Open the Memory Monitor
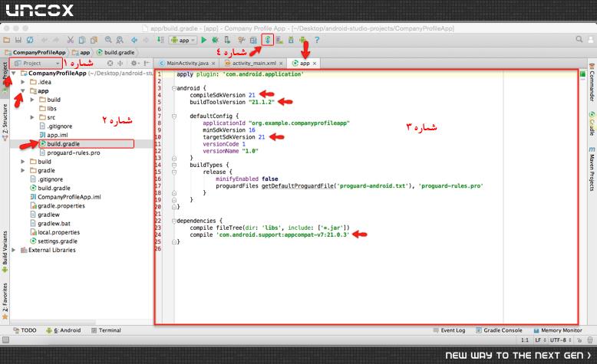 coord(558,330)
